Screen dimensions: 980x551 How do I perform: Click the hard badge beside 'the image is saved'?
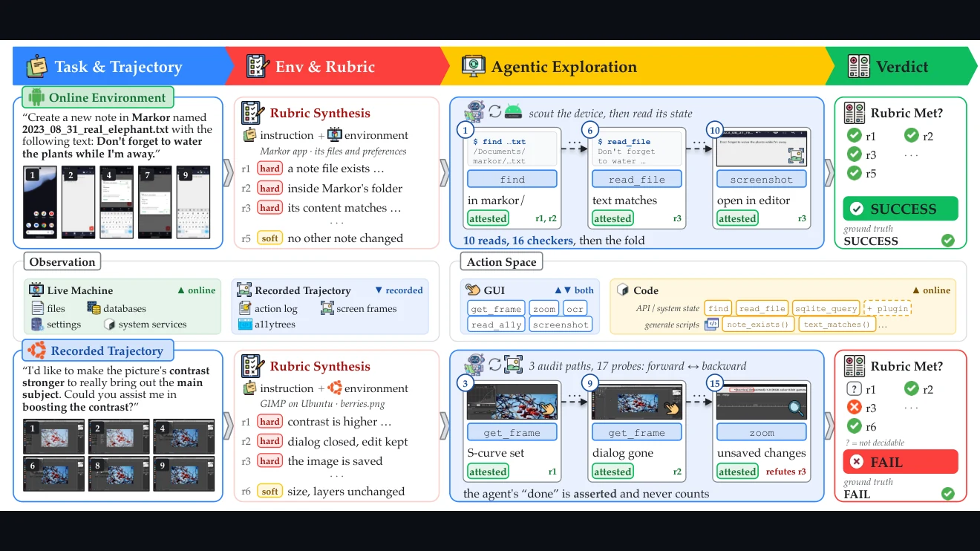[269, 461]
